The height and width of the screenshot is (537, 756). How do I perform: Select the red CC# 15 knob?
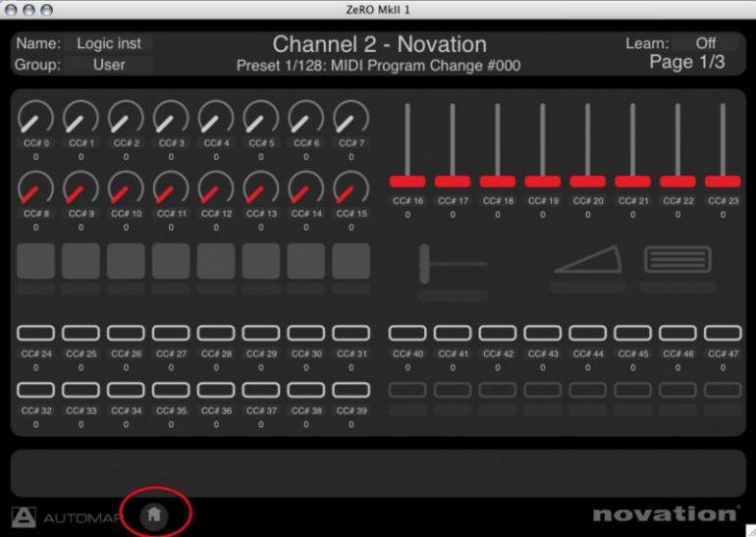351,188
